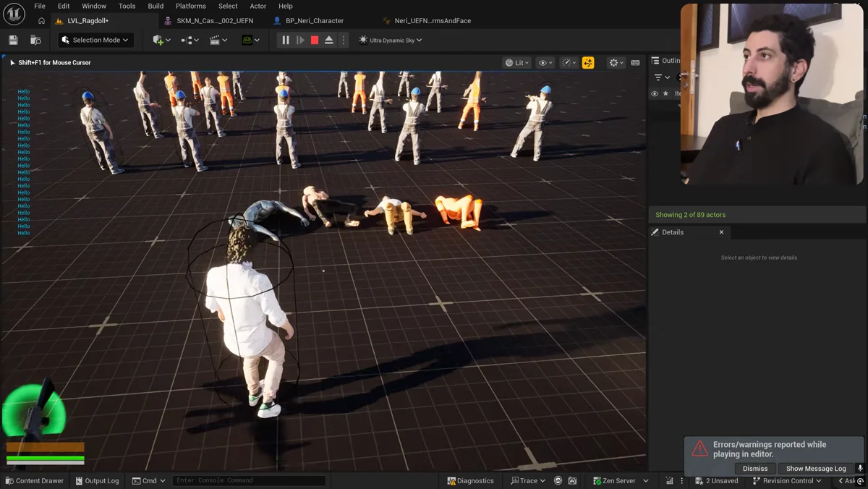
Task: Open the Trace dropdown
Action: tap(528, 480)
